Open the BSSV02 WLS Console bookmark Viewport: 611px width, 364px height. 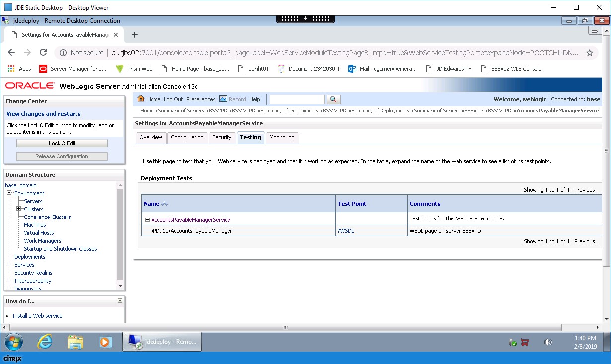(511, 69)
